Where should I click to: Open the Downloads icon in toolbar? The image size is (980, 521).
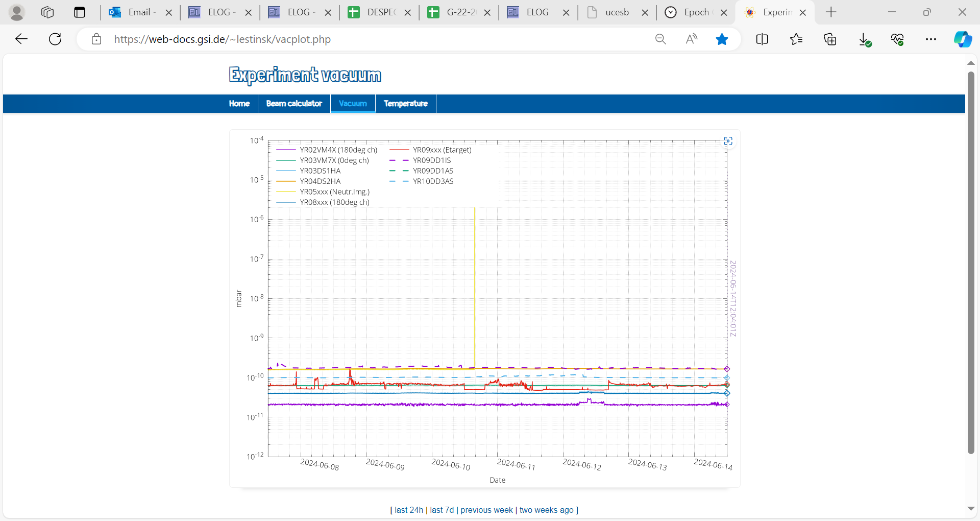[864, 39]
